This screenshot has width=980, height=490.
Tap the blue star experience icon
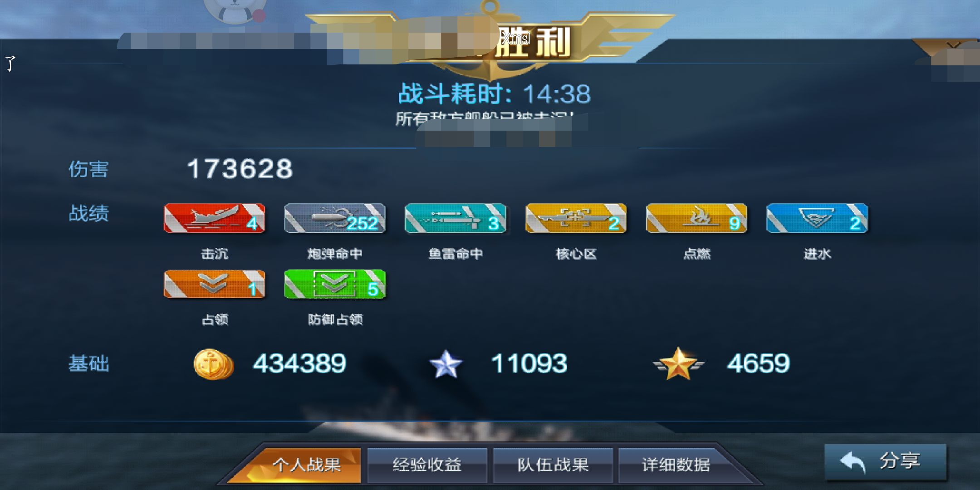pos(446,364)
